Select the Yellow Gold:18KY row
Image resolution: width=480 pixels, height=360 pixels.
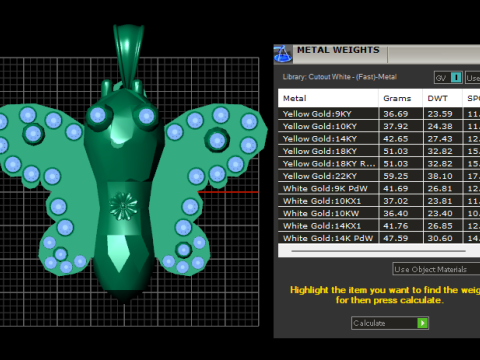379,151
